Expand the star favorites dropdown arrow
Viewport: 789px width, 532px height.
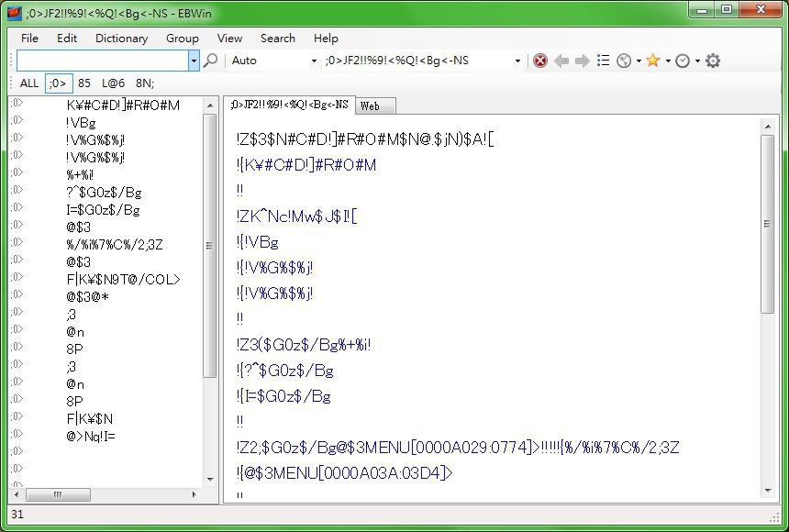pyautogui.click(x=668, y=61)
